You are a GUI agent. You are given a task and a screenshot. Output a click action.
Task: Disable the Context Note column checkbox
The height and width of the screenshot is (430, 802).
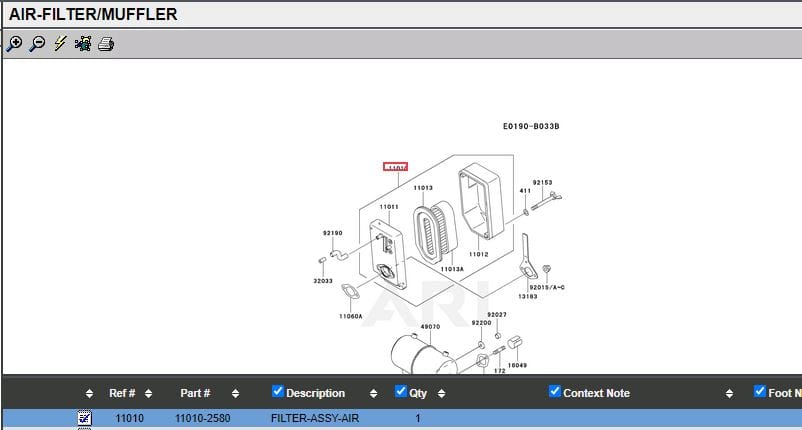(x=555, y=392)
